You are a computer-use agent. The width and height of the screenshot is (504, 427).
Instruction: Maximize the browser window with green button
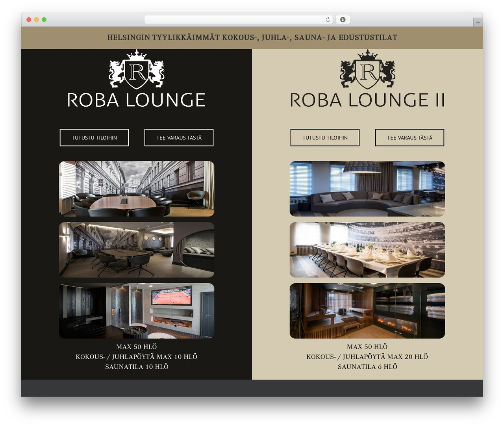(x=44, y=20)
